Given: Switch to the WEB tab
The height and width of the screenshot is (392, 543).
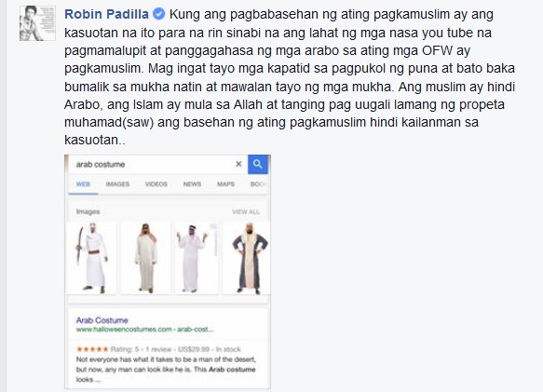Looking at the screenshot, I should pyautogui.click(x=83, y=184).
